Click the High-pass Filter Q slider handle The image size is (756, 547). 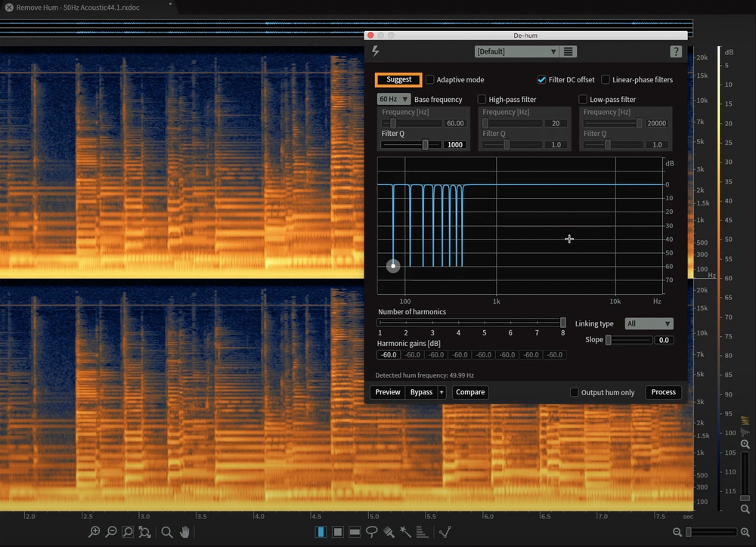tap(507, 144)
